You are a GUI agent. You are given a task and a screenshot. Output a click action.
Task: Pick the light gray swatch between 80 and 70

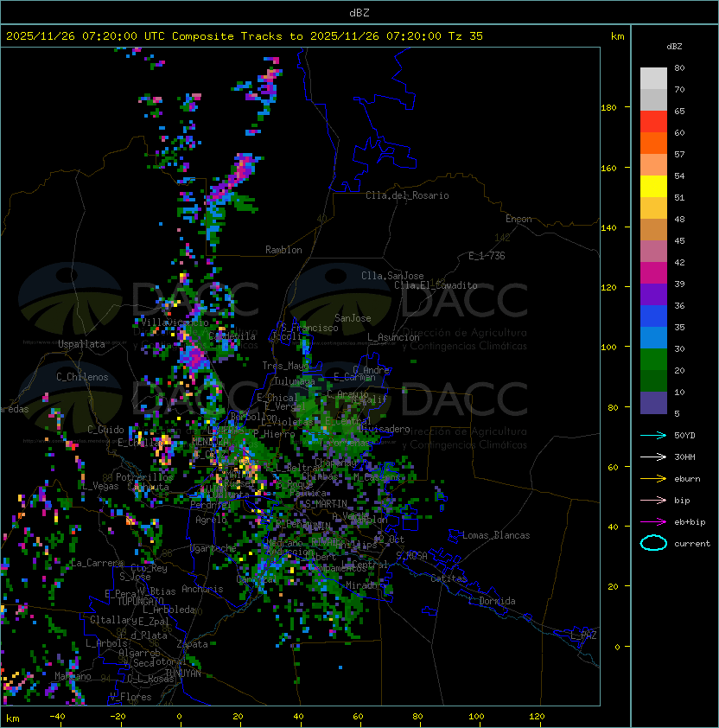point(653,79)
